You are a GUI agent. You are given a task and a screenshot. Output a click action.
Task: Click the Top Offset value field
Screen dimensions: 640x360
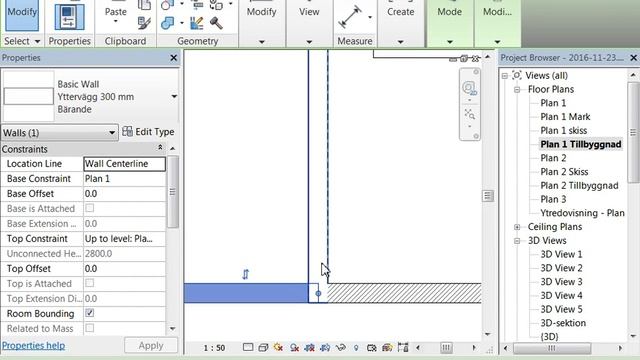click(124, 269)
